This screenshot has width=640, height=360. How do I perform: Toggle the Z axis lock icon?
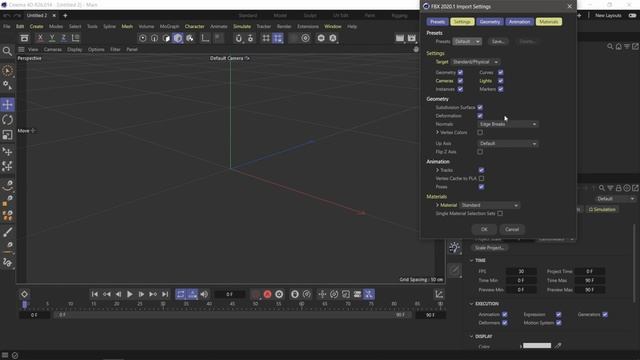point(64,38)
